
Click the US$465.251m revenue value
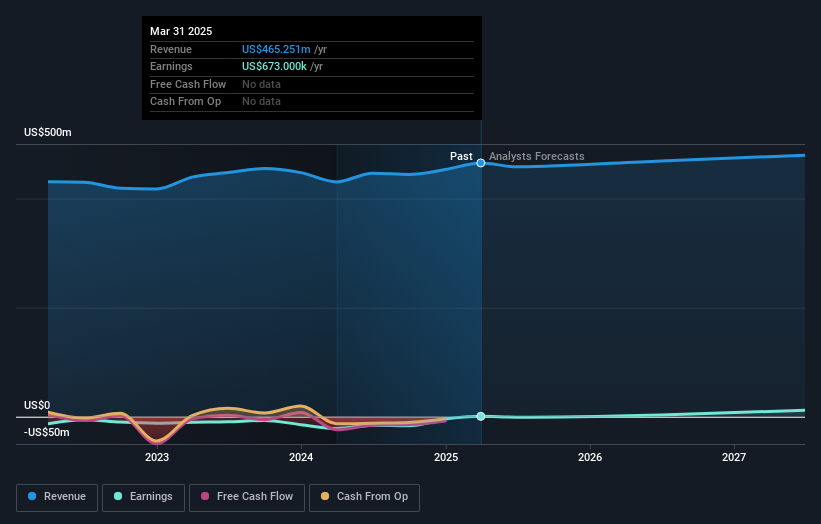276,49
